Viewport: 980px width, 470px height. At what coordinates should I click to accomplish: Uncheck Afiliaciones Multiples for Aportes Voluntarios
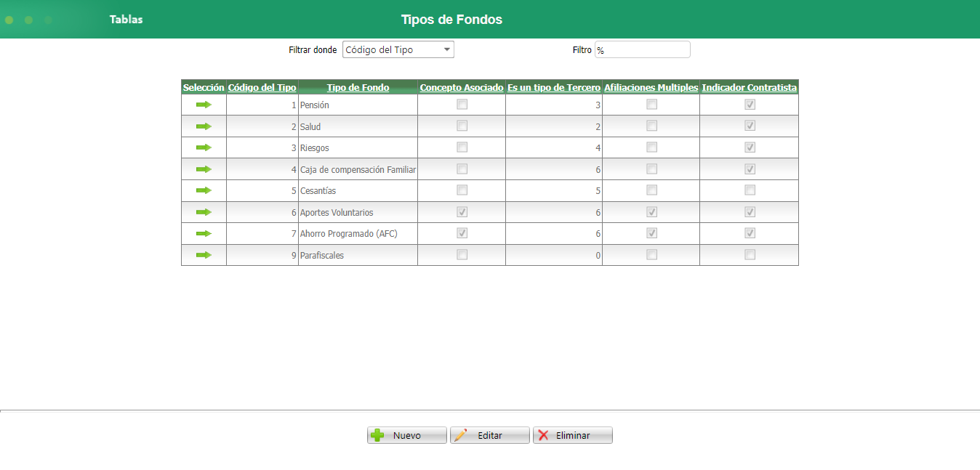651,211
